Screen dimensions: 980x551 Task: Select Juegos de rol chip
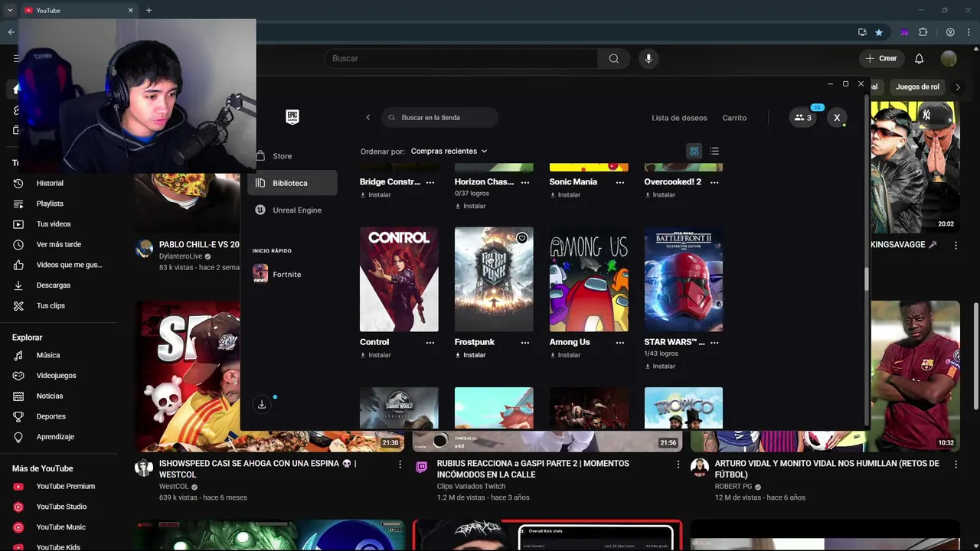coord(917,87)
